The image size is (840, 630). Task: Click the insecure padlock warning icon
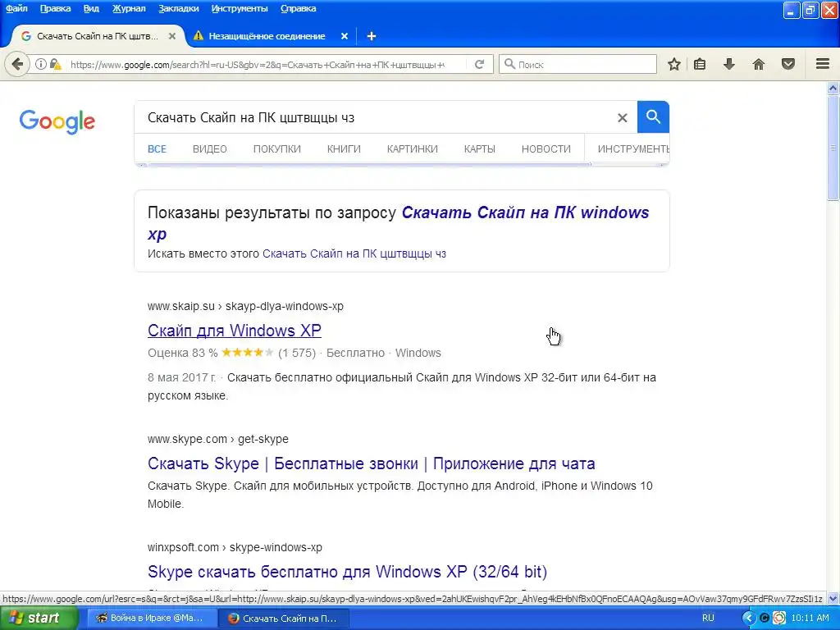pyautogui.click(x=55, y=64)
